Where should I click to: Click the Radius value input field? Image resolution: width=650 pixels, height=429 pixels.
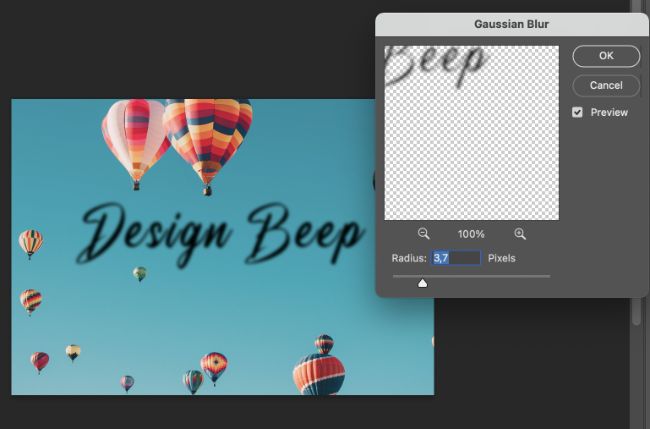click(455, 258)
